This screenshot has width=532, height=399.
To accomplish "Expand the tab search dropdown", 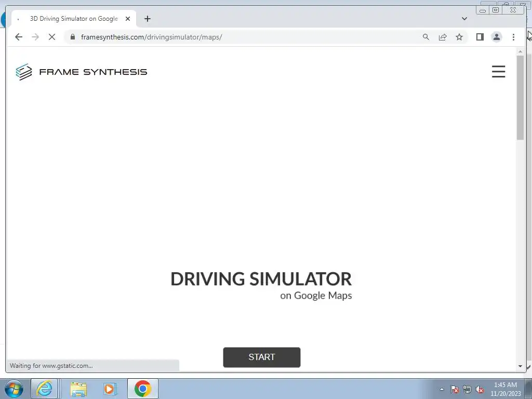I will pyautogui.click(x=464, y=19).
